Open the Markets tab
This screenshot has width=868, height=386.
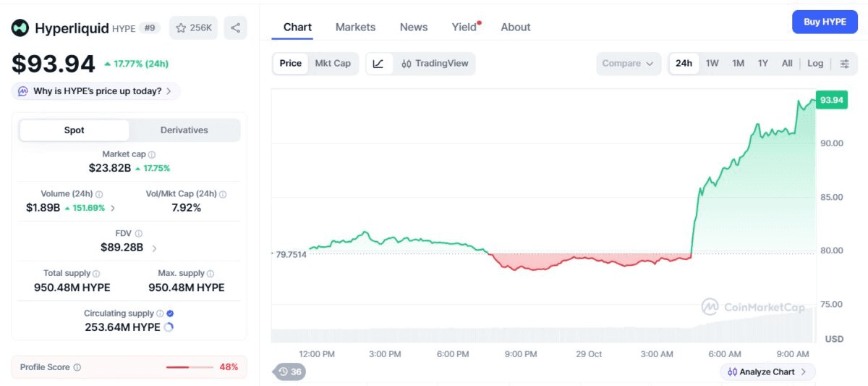pos(355,28)
